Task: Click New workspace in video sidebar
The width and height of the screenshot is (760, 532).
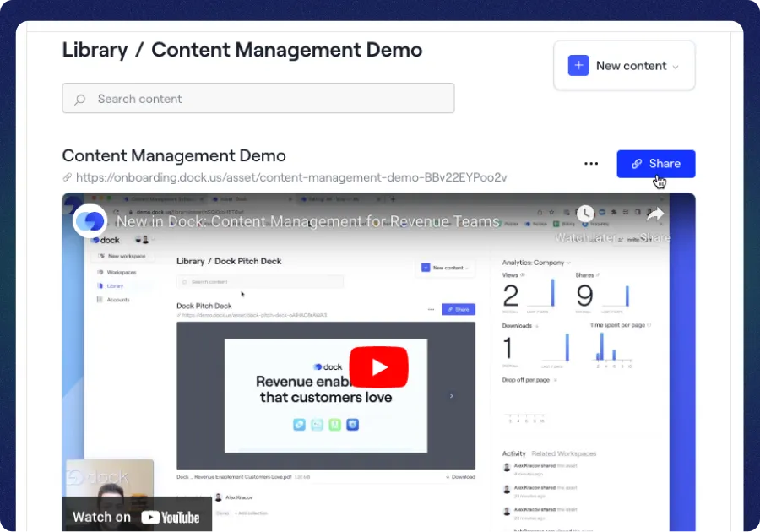Action: pyautogui.click(x=122, y=256)
